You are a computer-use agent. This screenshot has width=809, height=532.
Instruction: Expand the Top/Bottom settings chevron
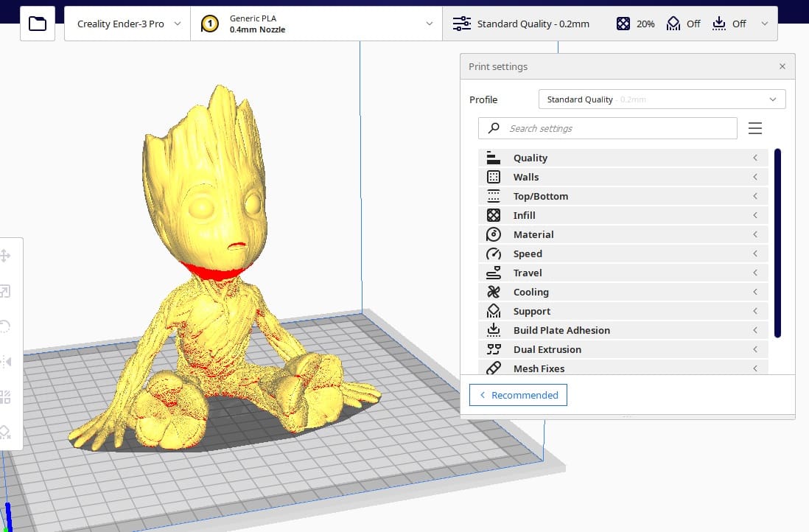[x=754, y=196]
